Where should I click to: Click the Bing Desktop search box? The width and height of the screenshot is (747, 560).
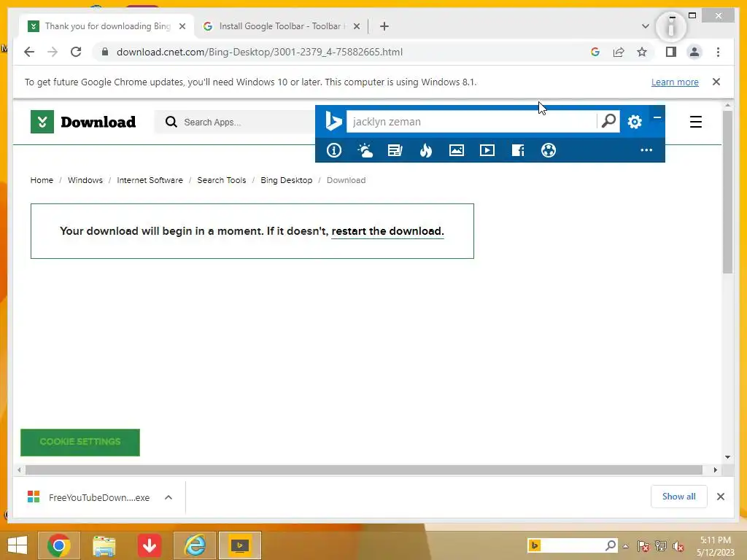(x=472, y=122)
